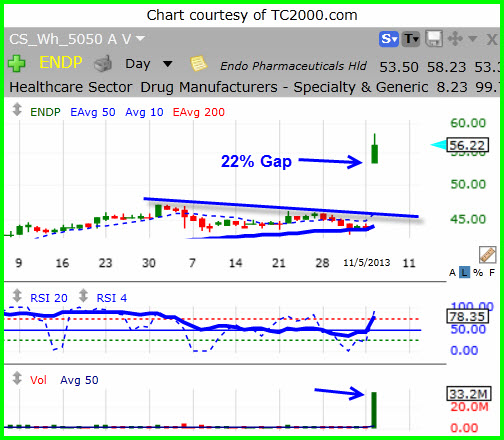The width and height of the screenshot is (504, 440).
Task: Select the A arithmetic scale option
Action: 452,273
